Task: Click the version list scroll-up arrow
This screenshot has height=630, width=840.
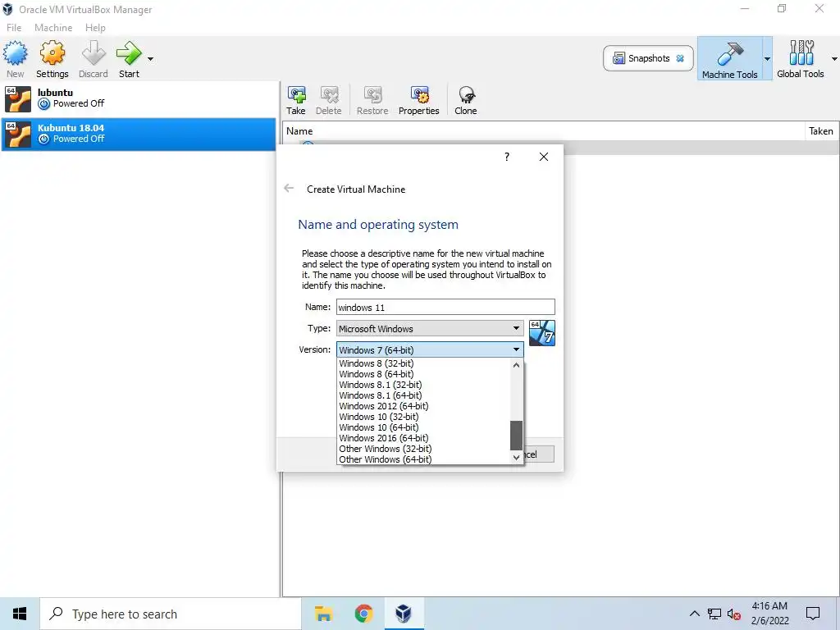Action: [x=517, y=365]
